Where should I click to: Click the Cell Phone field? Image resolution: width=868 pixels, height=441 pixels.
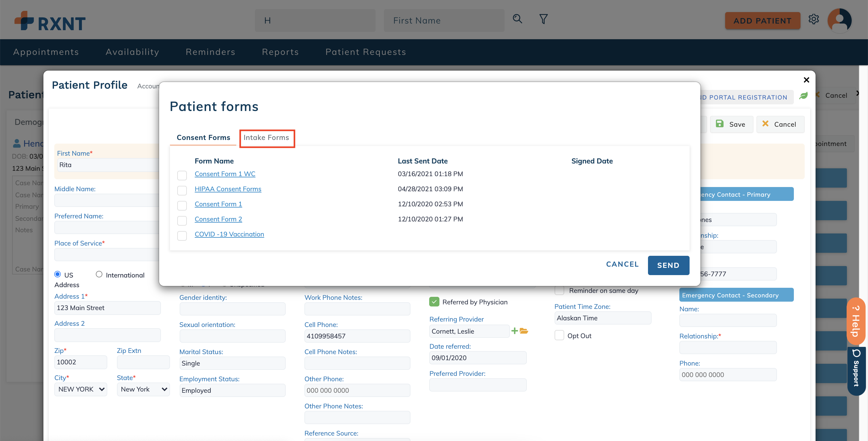[x=357, y=336]
